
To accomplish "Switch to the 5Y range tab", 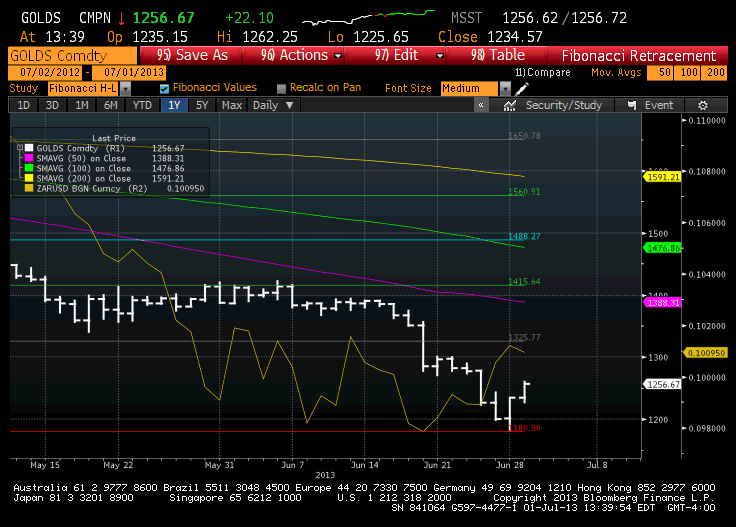I will [202, 105].
